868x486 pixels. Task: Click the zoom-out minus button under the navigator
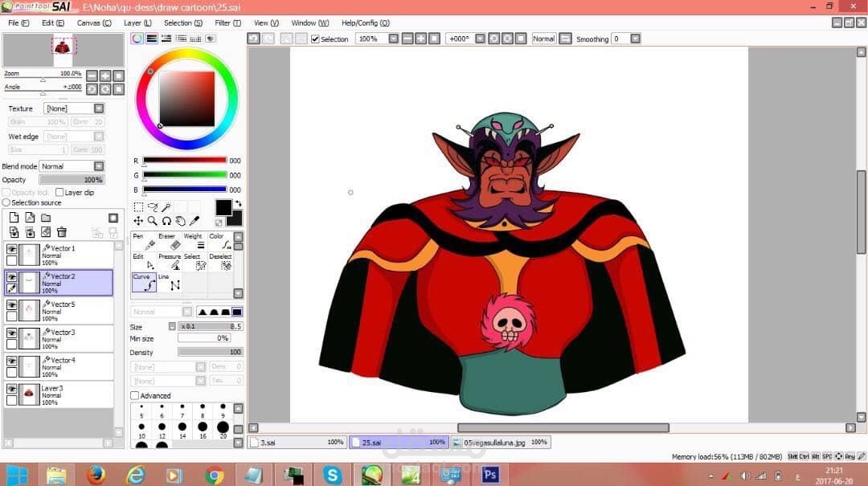pos(92,76)
